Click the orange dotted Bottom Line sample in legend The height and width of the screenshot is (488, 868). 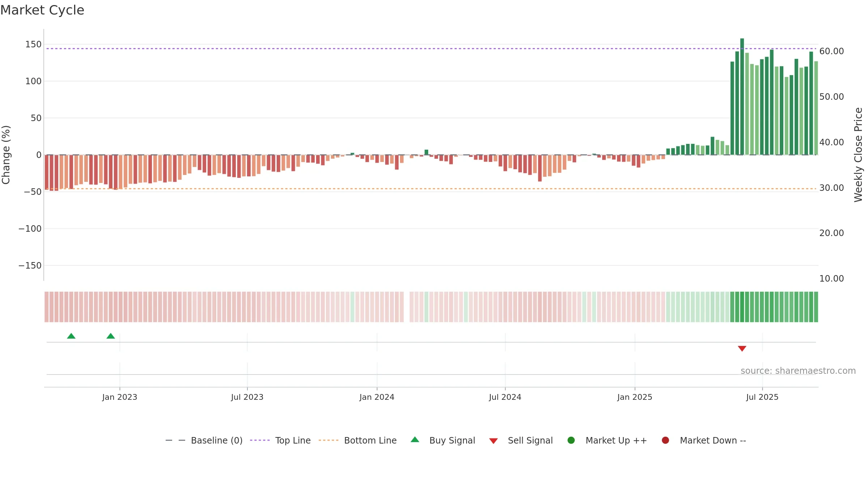point(328,440)
